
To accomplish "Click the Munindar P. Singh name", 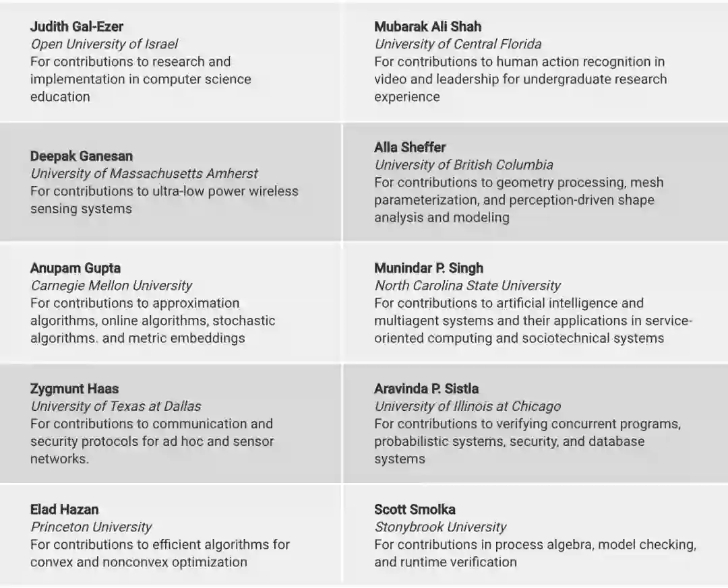I will (x=429, y=267).
